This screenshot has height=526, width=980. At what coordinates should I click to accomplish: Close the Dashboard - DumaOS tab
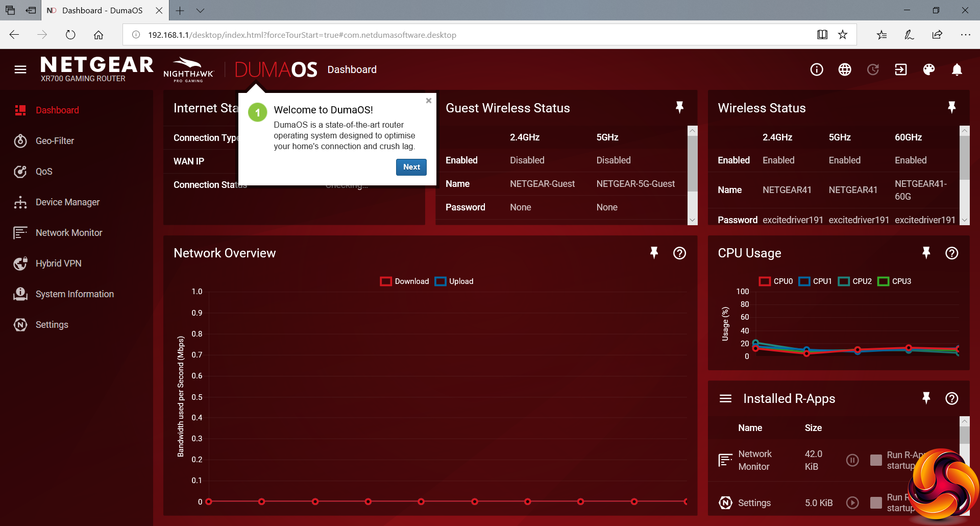coord(159,10)
